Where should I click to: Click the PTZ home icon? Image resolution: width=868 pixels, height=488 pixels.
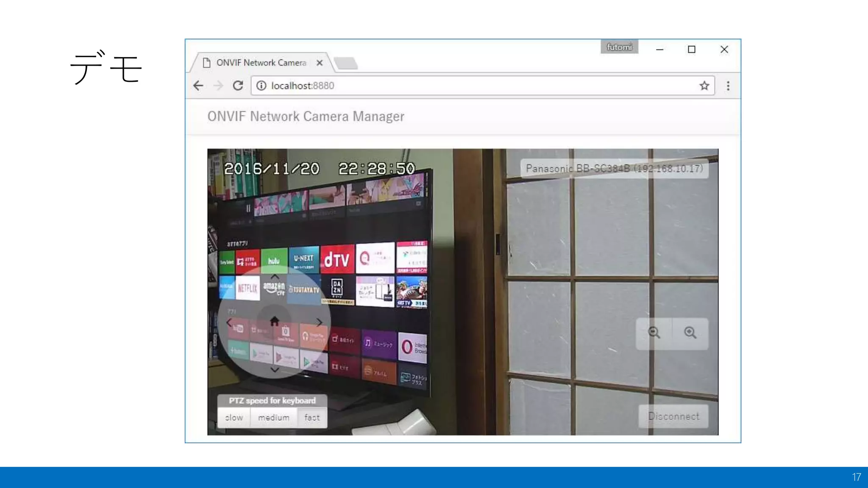(274, 321)
